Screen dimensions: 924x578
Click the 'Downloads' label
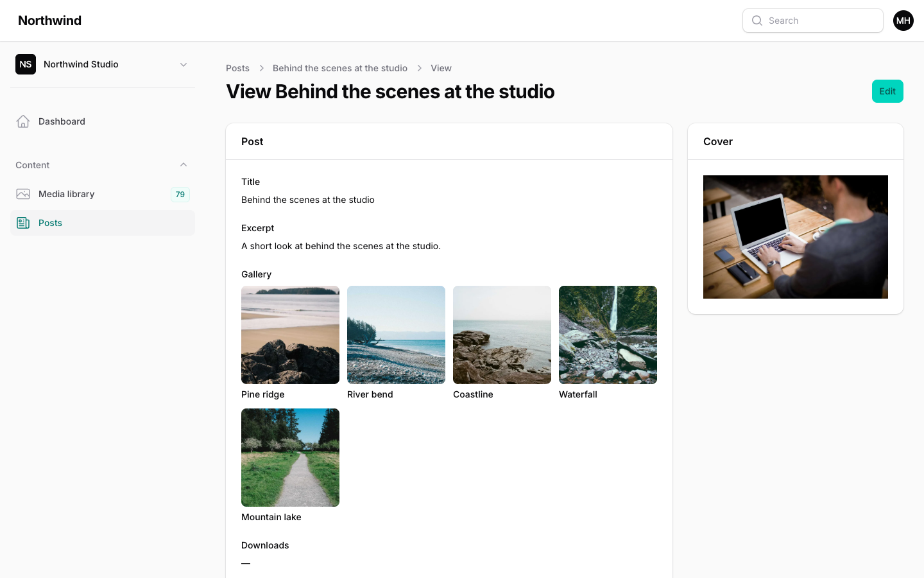[x=265, y=545]
